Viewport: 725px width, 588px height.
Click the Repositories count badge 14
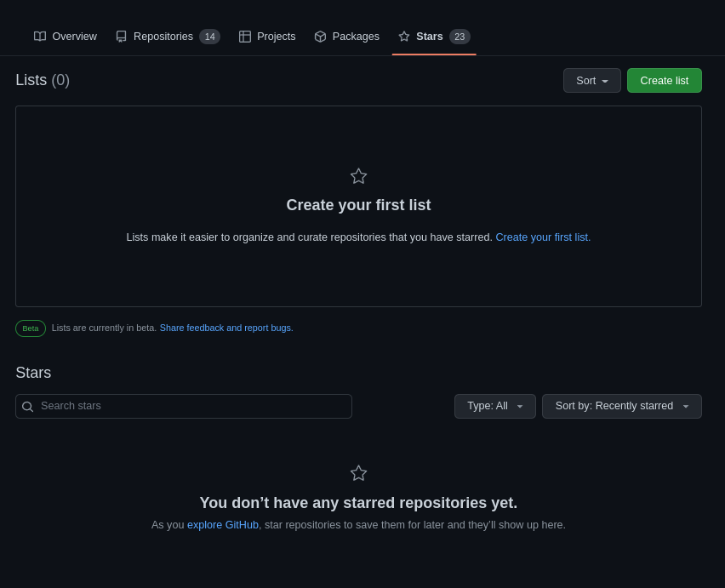click(210, 37)
